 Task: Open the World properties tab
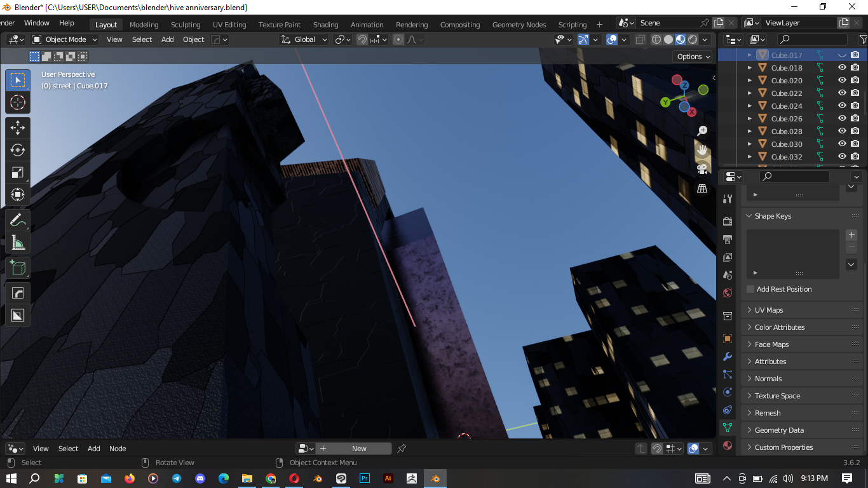(728, 293)
